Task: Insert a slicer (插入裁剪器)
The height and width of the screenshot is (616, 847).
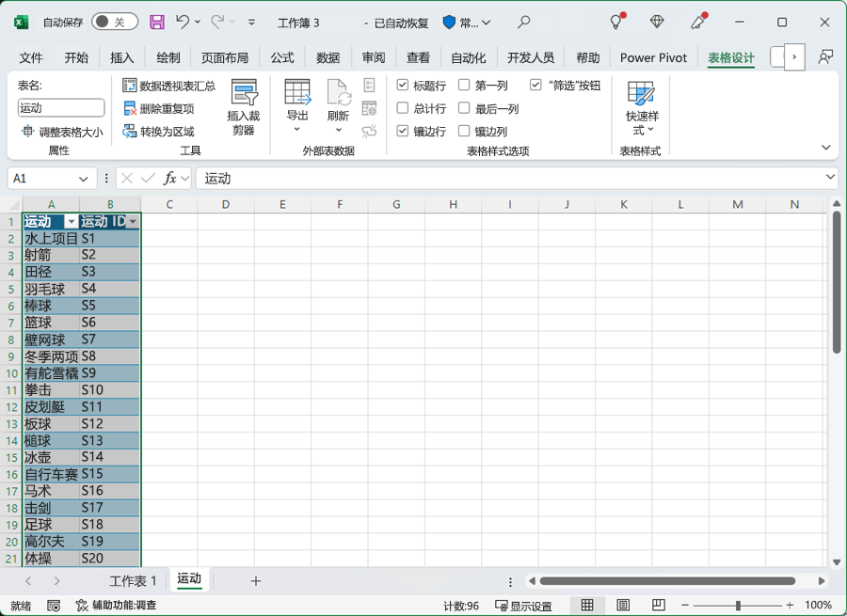Action: point(244,107)
